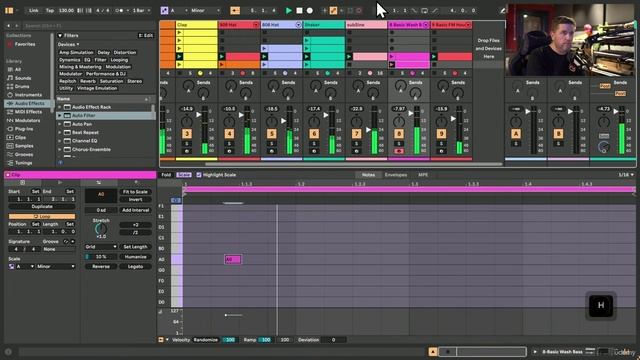Select the Favorites collection
The height and width of the screenshot is (360, 640).
tap(24, 44)
